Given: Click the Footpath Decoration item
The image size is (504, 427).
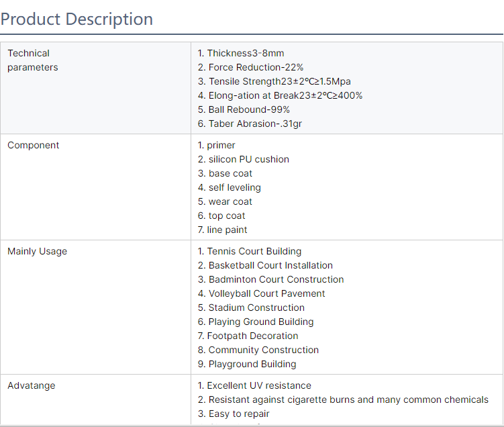Looking at the screenshot, I should (x=248, y=336).
